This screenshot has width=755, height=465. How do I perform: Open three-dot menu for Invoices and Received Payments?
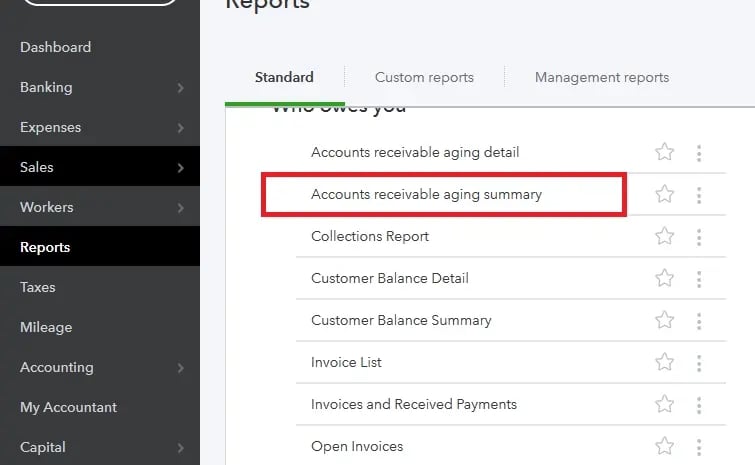point(699,405)
